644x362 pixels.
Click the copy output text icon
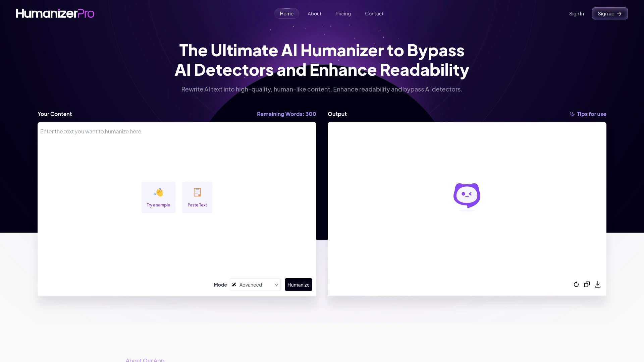(587, 284)
